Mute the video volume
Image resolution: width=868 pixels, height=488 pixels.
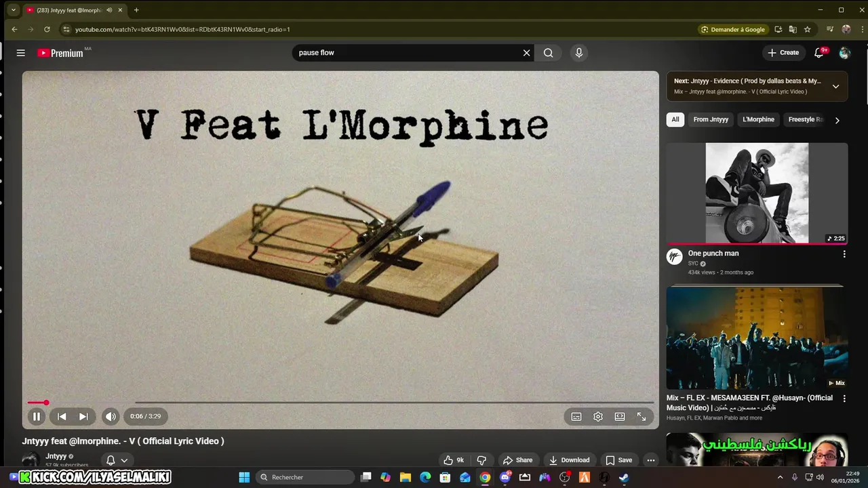click(x=111, y=416)
